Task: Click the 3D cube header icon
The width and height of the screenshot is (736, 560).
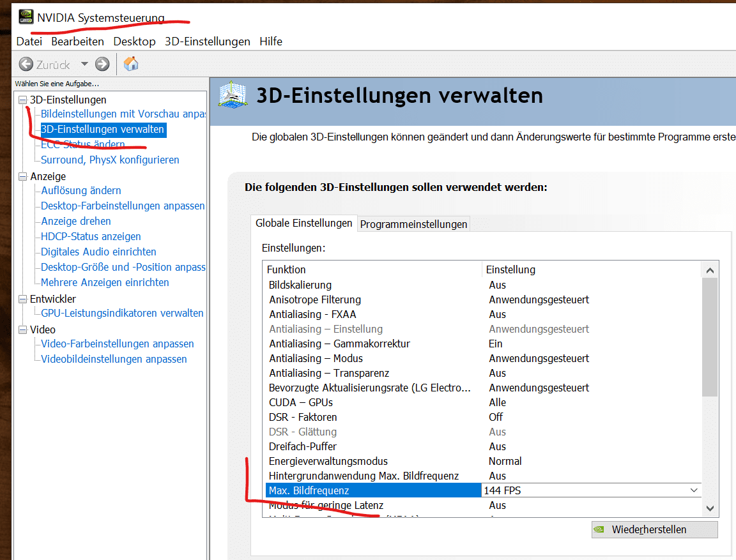Action: click(x=233, y=95)
